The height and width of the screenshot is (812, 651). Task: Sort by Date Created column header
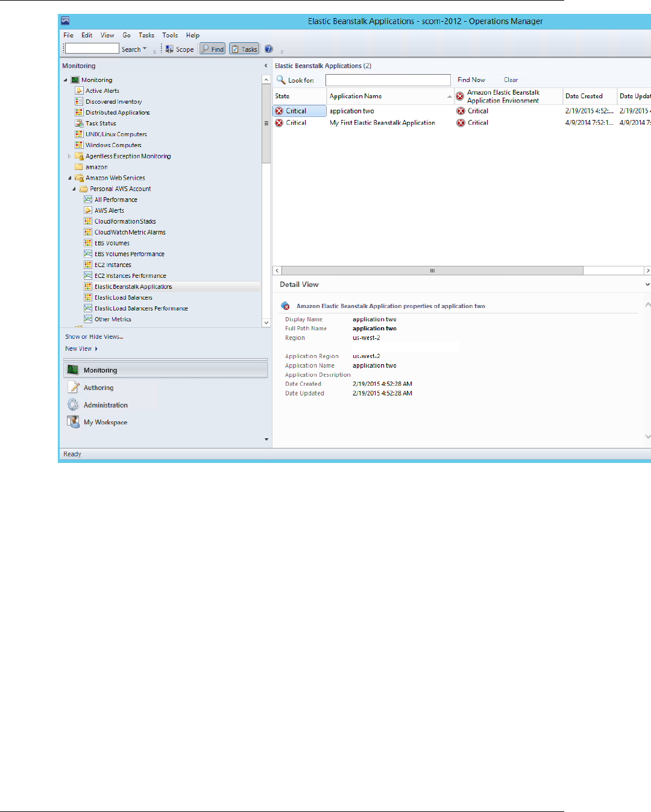click(x=590, y=96)
